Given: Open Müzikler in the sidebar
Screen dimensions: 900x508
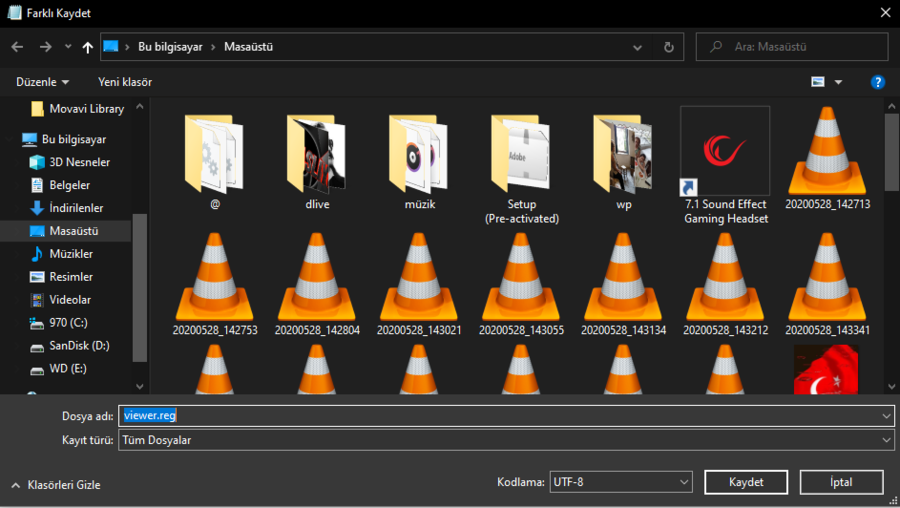Looking at the screenshot, I should tap(61, 254).
